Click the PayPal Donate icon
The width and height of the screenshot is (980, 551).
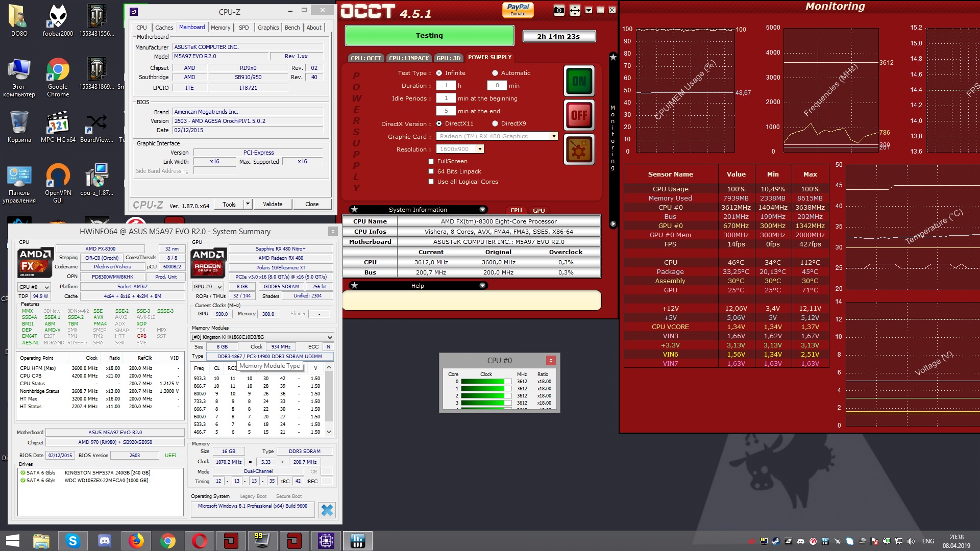[x=518, y=10]
